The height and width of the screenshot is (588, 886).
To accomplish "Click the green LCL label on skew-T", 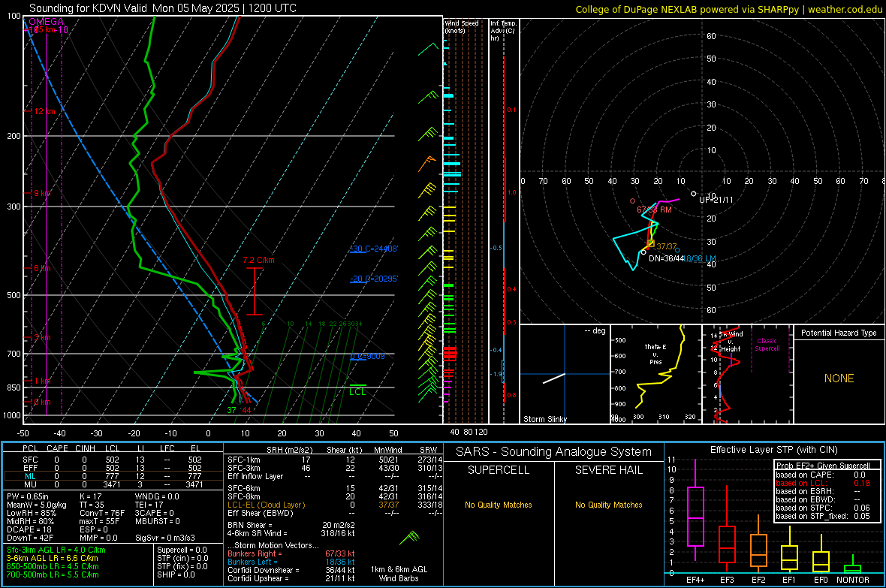I will click(357, 392).
